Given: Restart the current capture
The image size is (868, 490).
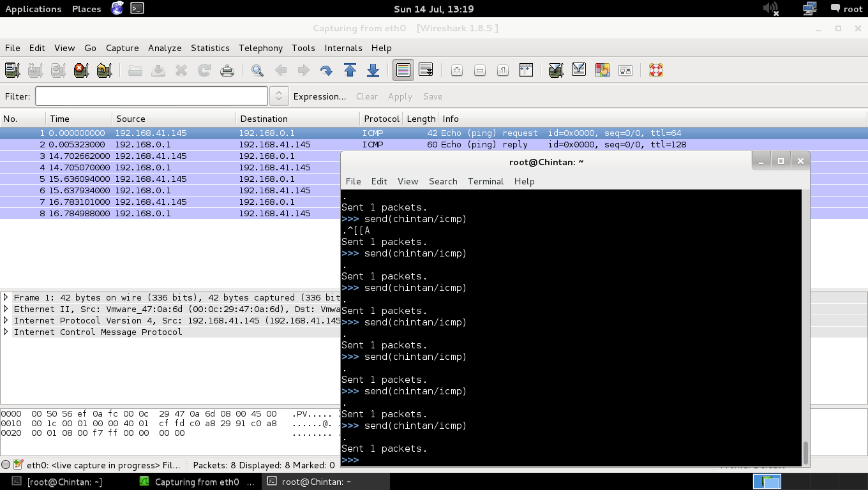Looking at the screenshot, I should coord(104,70).
